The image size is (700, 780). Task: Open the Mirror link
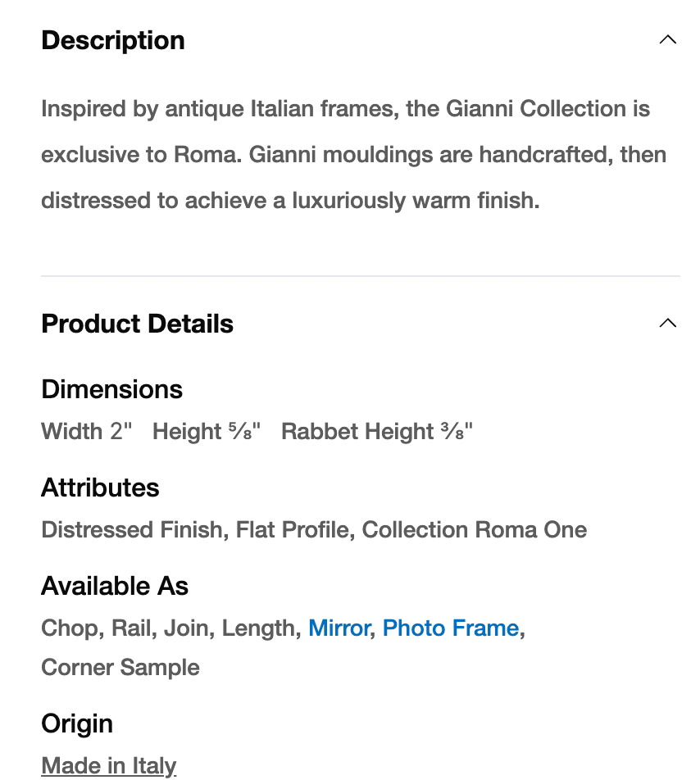339,628
